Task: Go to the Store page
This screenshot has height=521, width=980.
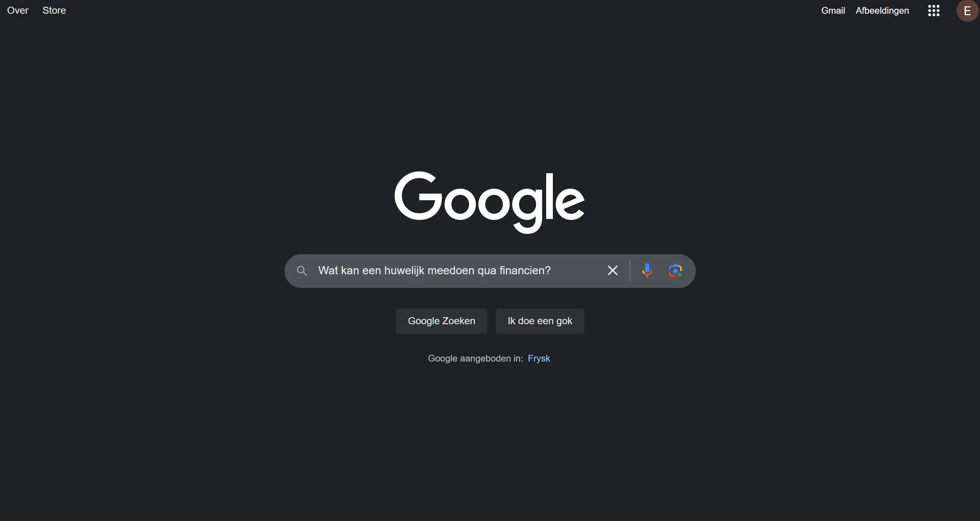Action: 54,10
